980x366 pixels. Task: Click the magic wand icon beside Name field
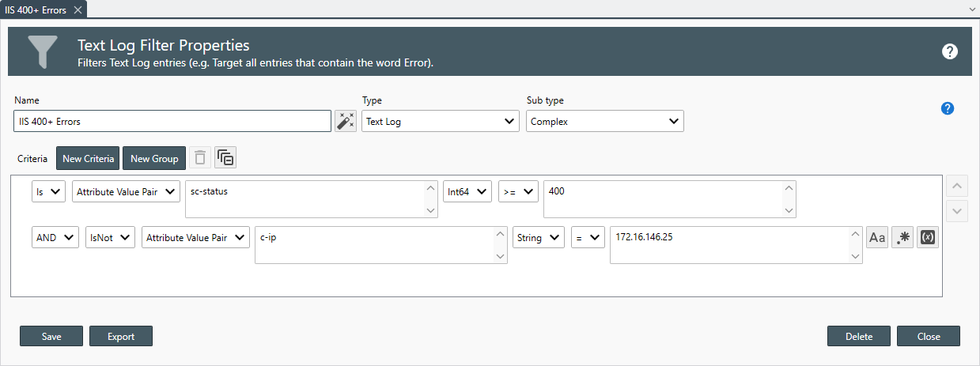pyautogui.click(x=346, y=121)
